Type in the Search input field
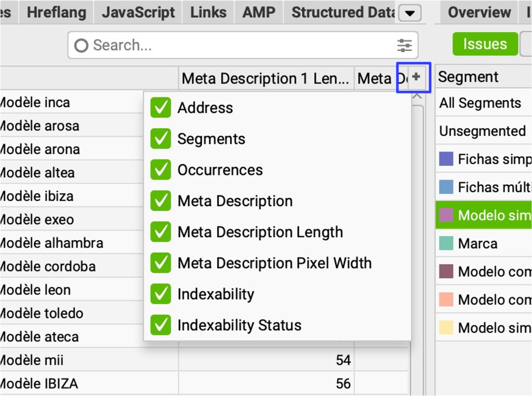Image resolution: width=532 pixels, height=396 pixels. coord(239,46)
